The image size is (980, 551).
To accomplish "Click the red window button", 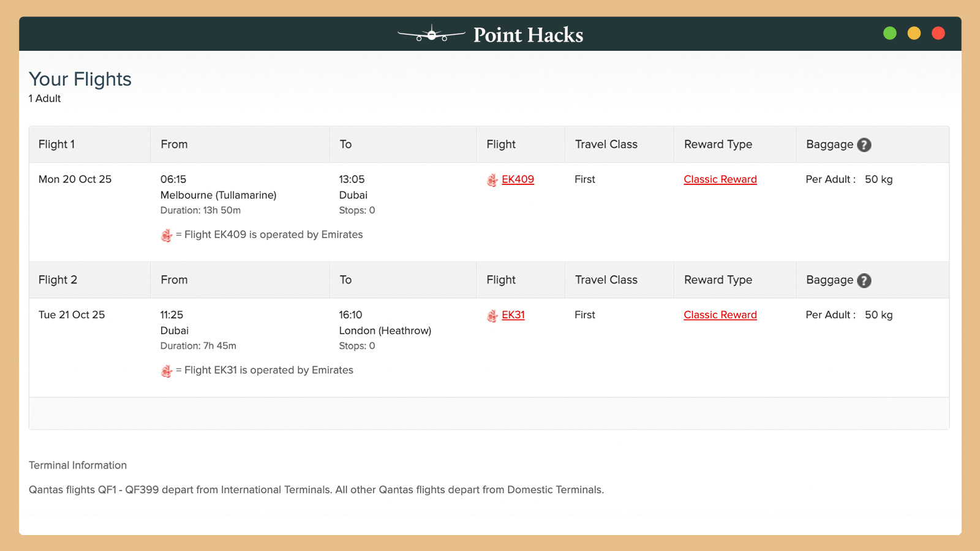I will [938, 33].
